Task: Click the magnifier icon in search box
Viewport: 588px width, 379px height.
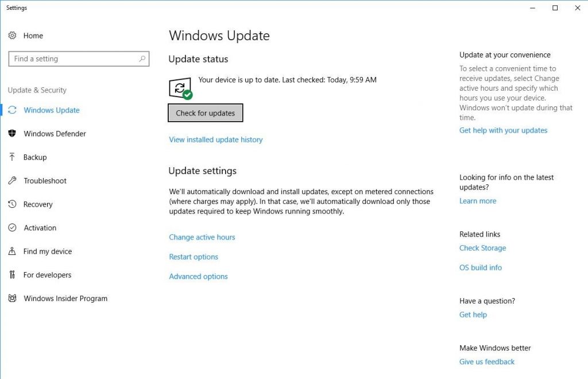Action: pyautogui.click(x=142, y=59)
